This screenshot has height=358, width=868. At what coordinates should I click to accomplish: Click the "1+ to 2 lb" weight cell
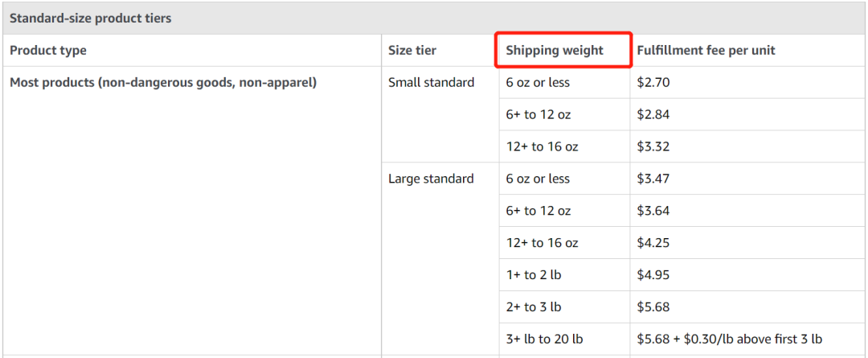click(x=534, y=275)
